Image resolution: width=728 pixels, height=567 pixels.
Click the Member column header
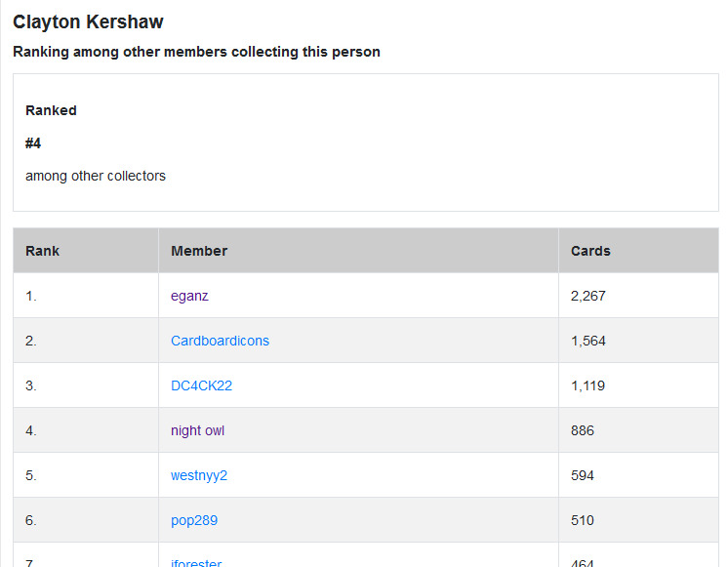click(x=199, y=251)
